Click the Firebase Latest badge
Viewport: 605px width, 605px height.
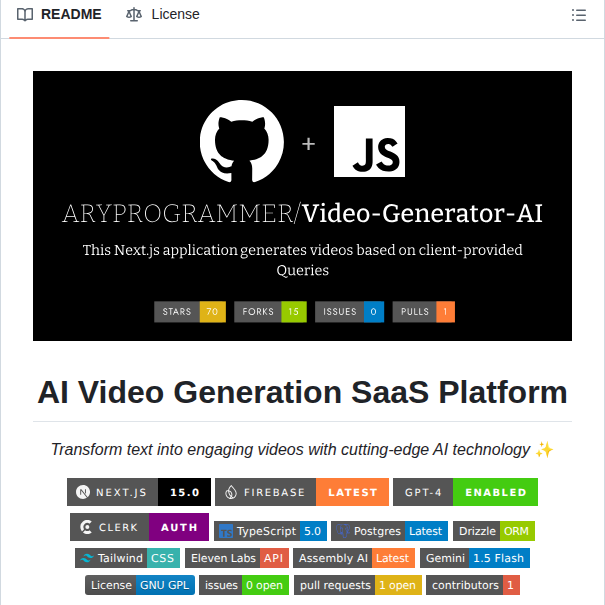tap(302, 492)
